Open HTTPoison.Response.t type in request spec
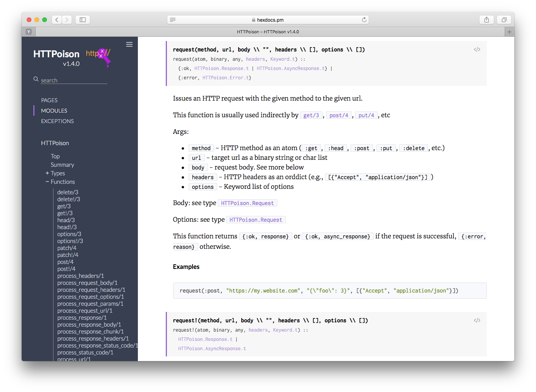This screenshot has width=536, height=392. pyautogui.click(x=222, y=68)
